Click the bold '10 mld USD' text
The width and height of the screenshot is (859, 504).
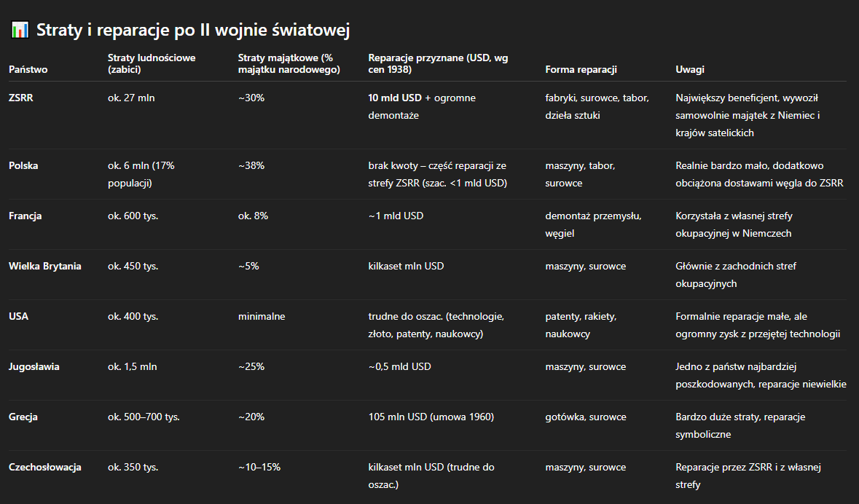pyautogui.click(x=395, y=98)
